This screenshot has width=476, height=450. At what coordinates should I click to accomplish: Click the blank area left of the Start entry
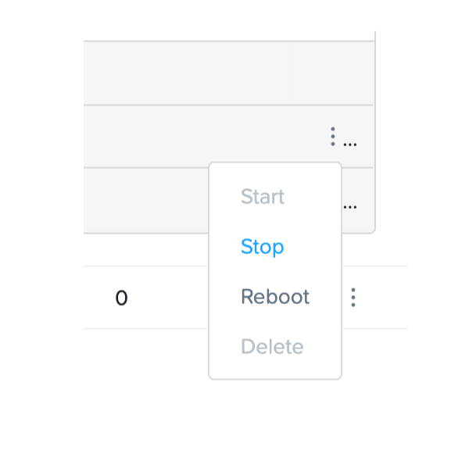pyautogui.click(x=145, y=200)
